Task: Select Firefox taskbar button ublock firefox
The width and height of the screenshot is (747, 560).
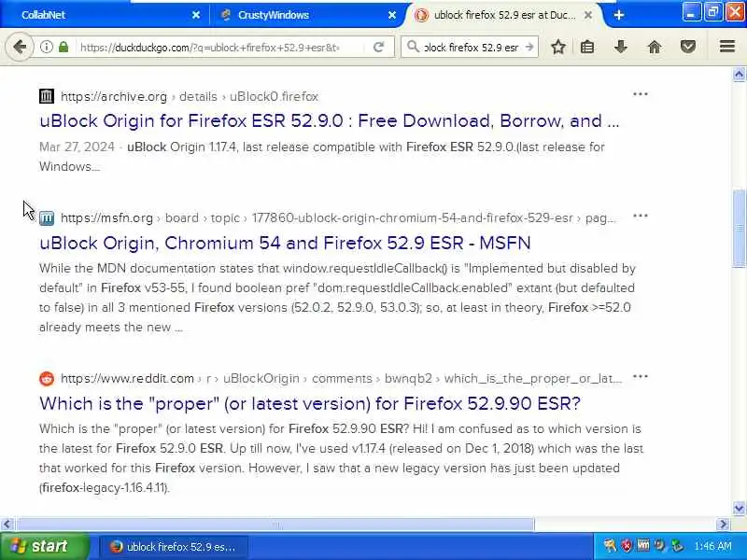Action: tap(174, 547)
